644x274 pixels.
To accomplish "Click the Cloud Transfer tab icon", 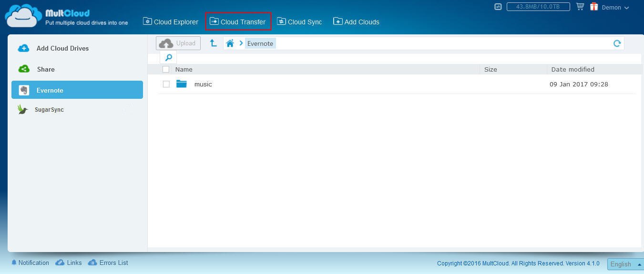I will [214, 21].
